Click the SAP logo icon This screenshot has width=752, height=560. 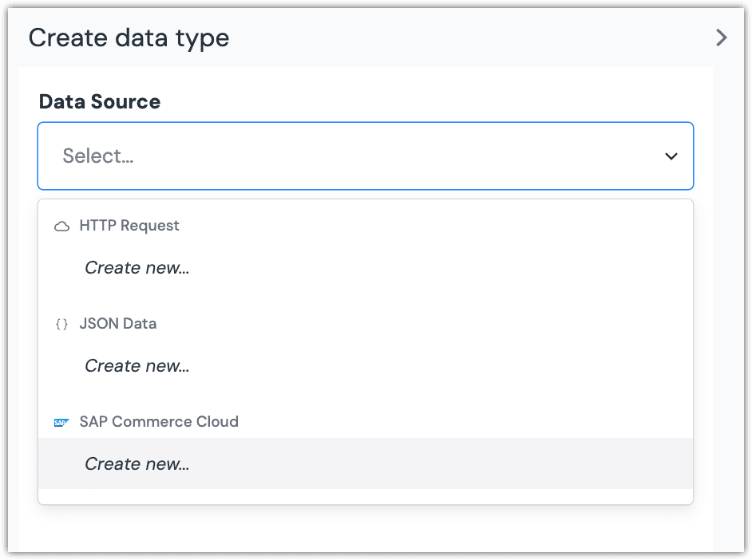click(x=61, y=423)
